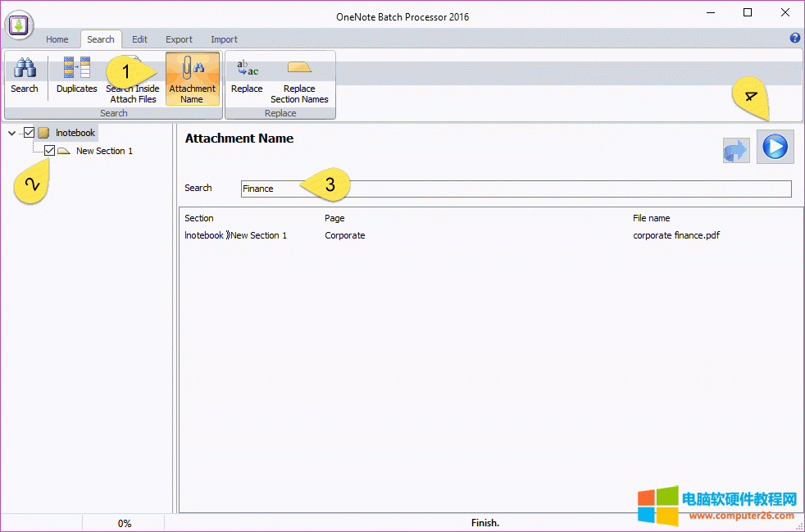The image size is (805, 532).
Task: Open the Edit ribbon tab
Action: (139, 39)
